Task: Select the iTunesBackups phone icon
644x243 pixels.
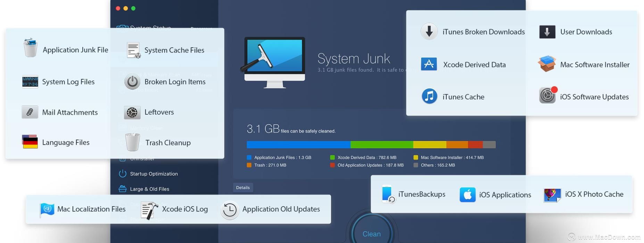Action: 388,194
